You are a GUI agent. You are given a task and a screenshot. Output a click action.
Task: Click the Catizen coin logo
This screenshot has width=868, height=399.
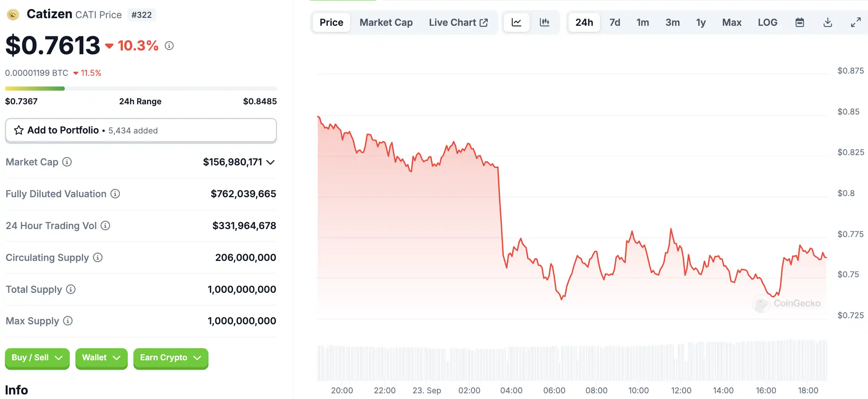coord(13,15)
